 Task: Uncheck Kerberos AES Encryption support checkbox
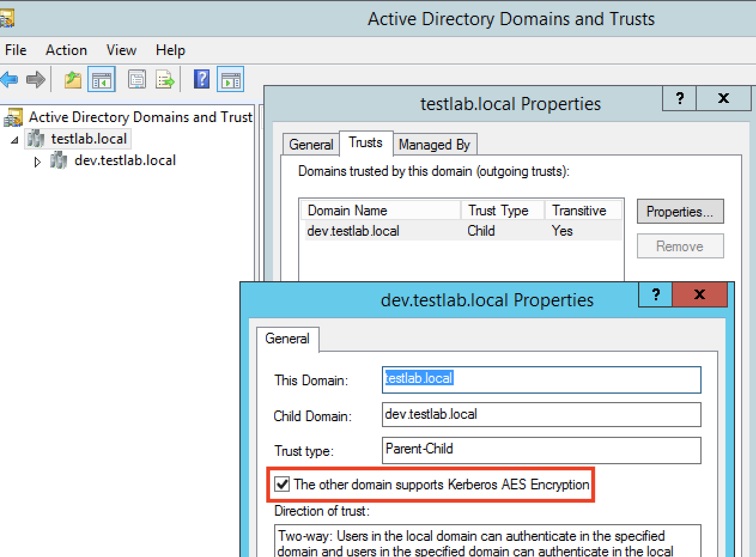pos(281,485)
